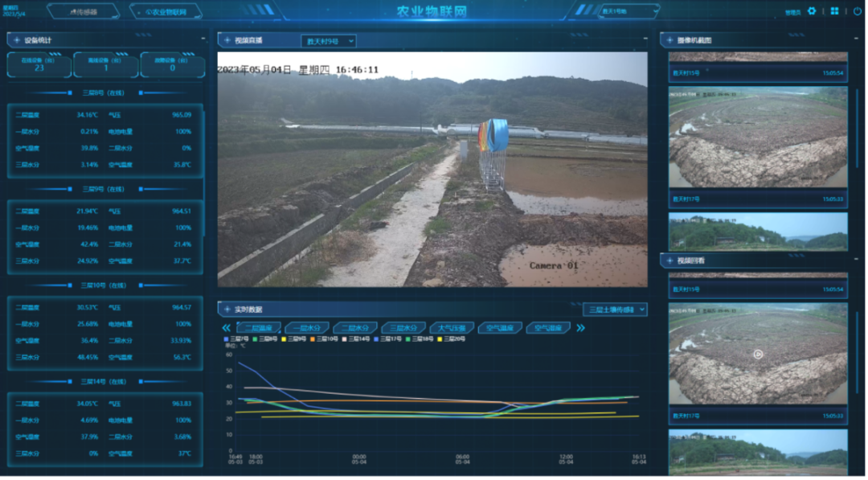Screen dimensions: 868x480
Task: Collapse the 视频直播 panel with minus
Action: pos(645,39)
